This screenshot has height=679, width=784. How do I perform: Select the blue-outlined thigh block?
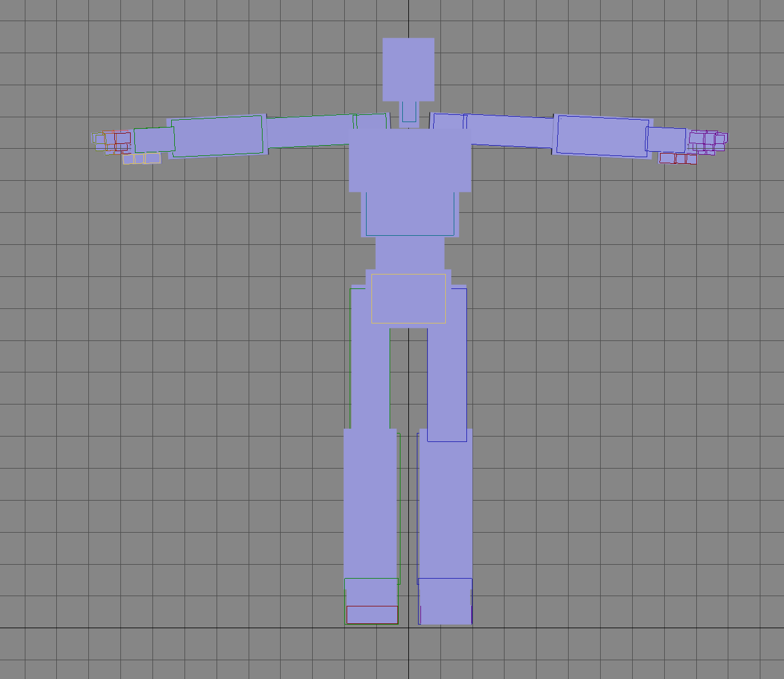447,365
